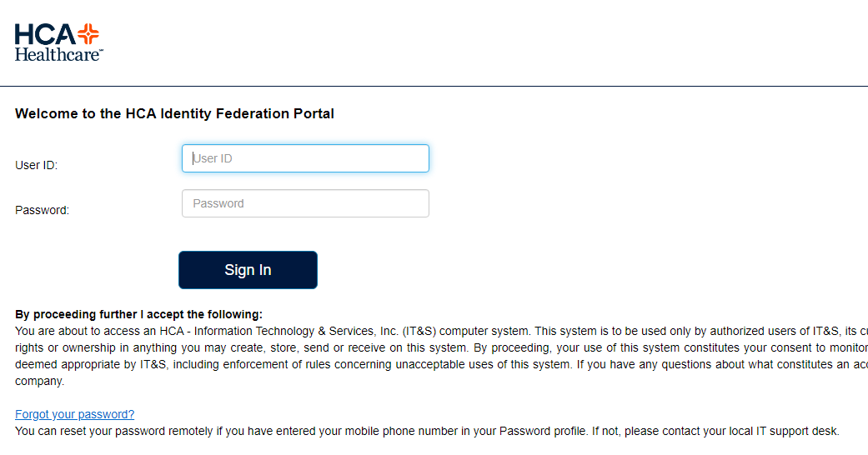The width and height of the screenshot is (868, 455).
Task: Click the 'User ID' placeholder text
Action: point(213,158)
